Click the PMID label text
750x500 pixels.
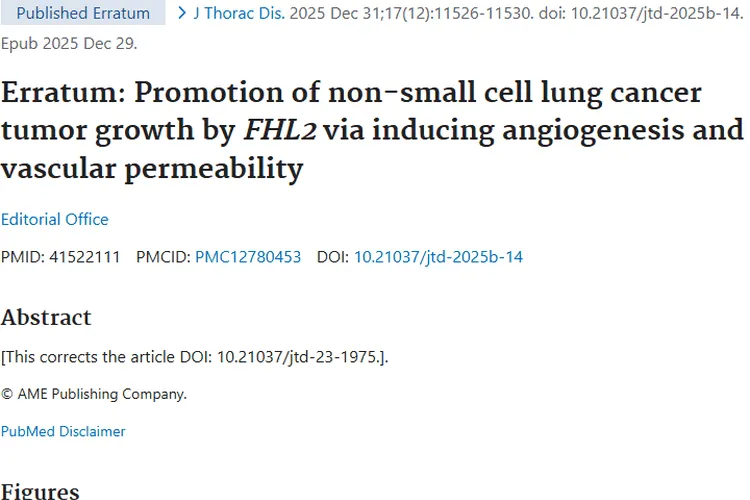point(20,257)
